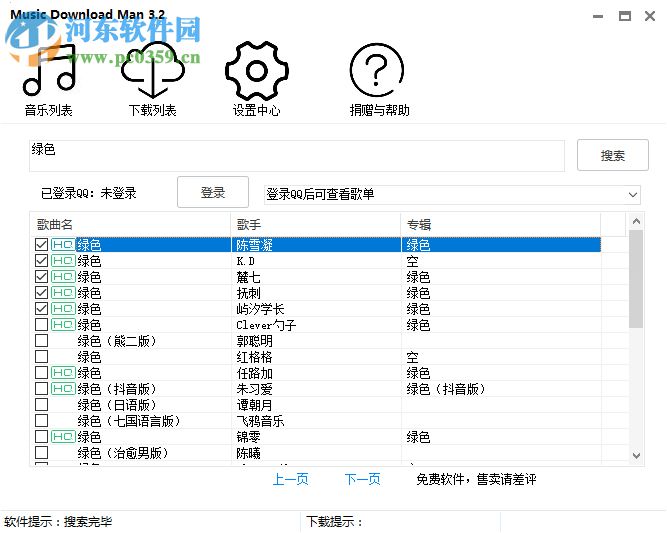Maximize the Music Download Man window
This screenshot has width=667, height=533.
tap(624, 17)
